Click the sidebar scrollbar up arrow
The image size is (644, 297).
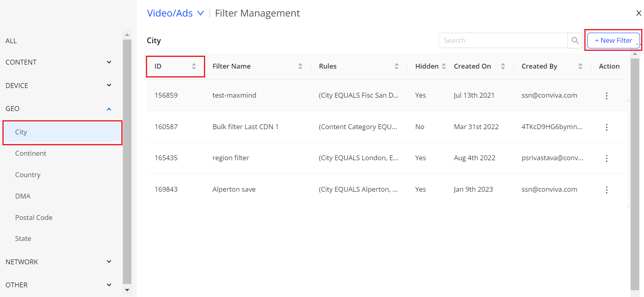pyautogui.click(x=127, y=35)
